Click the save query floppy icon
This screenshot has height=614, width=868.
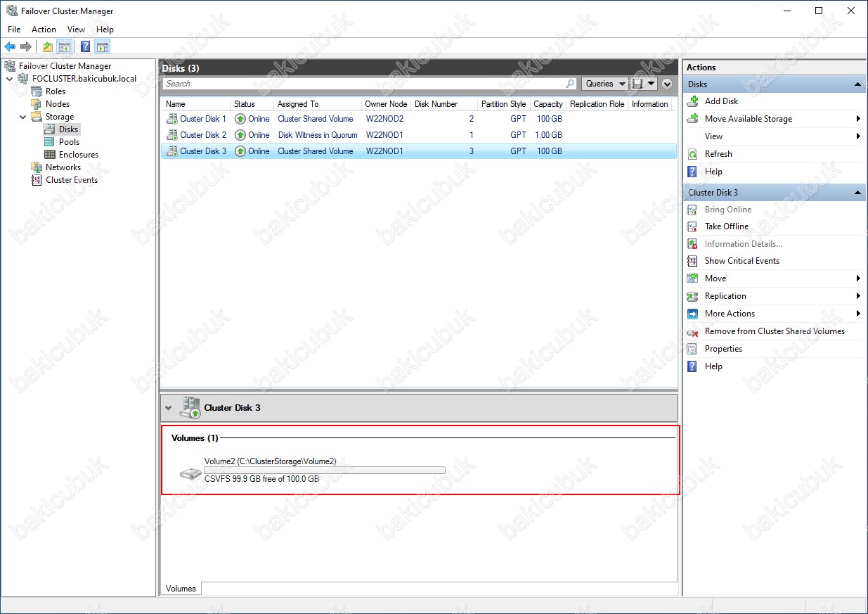point(638,84)
